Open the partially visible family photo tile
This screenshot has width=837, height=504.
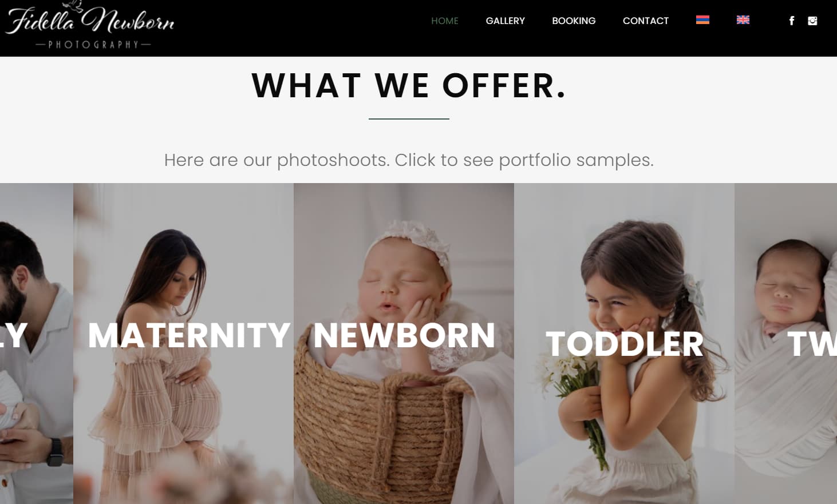pos(37,343)
